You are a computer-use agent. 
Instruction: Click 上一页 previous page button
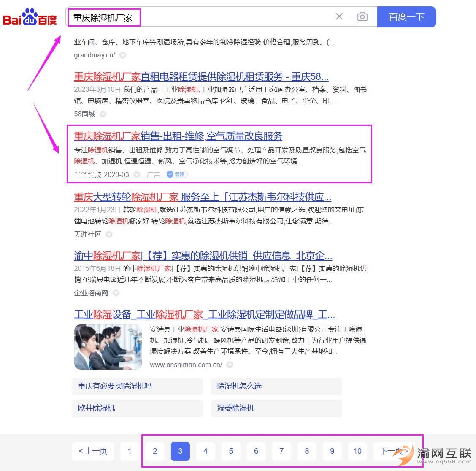(93, 451)
